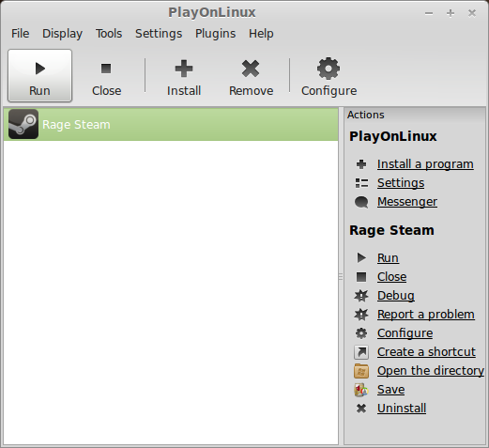This screenshot has height=448, width=489.
Task: Click the Debug bug icon under Rage Steam
Action: click(361, 296)
